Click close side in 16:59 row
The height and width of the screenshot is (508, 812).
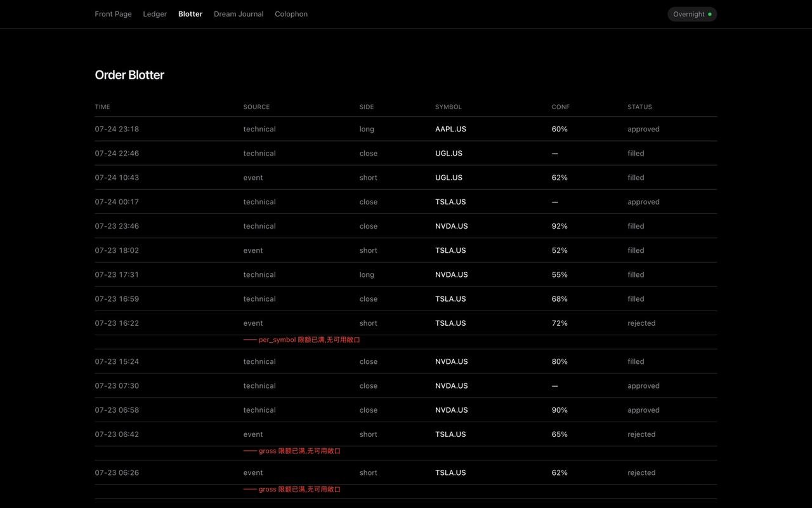369,299
